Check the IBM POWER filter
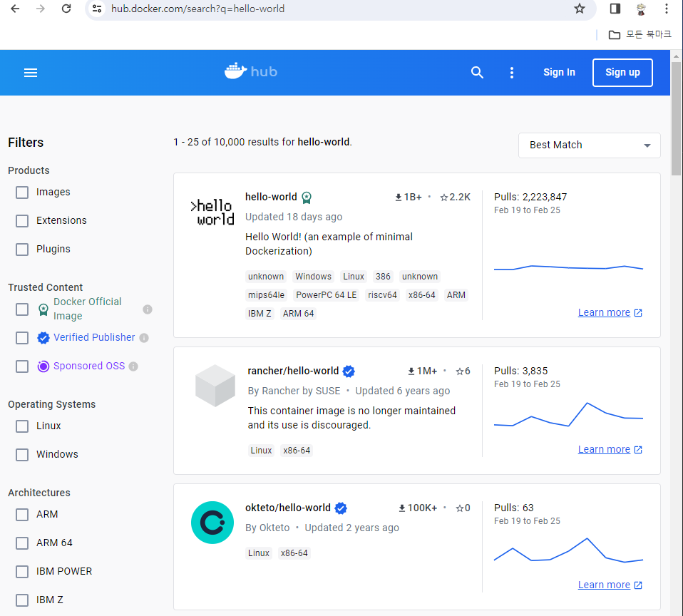683x616 pixels. 22,572
